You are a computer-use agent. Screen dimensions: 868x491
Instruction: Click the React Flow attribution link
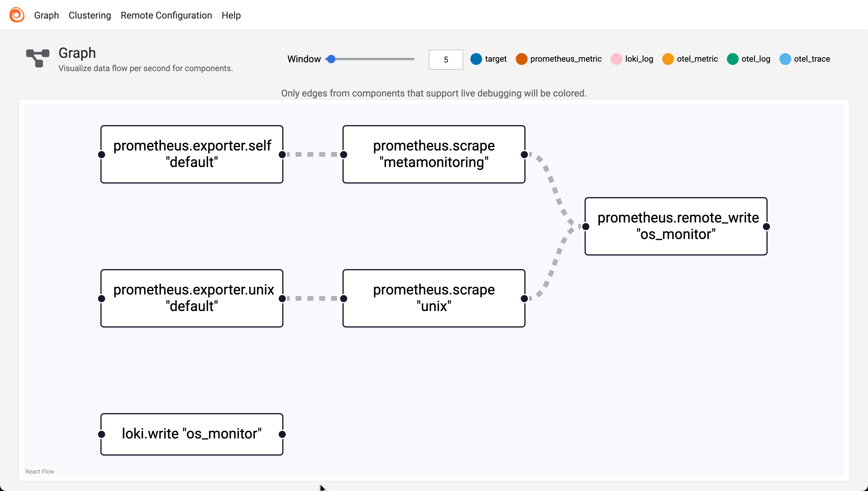tap(40, 472)
